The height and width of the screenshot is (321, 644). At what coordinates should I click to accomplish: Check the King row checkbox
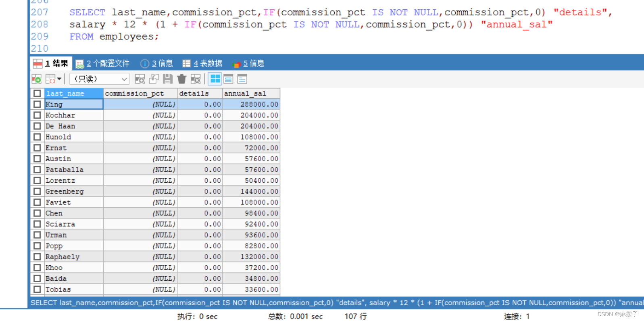(37, 104)
